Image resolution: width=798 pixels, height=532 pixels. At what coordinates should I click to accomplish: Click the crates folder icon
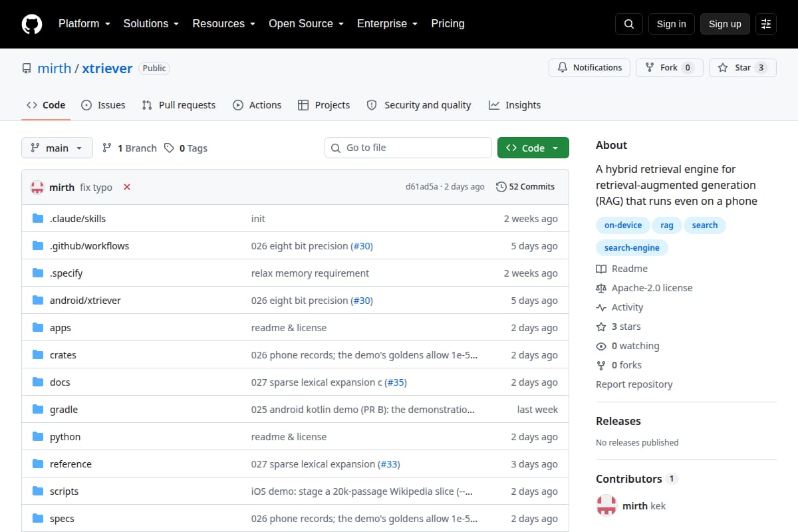click(38, 354)
